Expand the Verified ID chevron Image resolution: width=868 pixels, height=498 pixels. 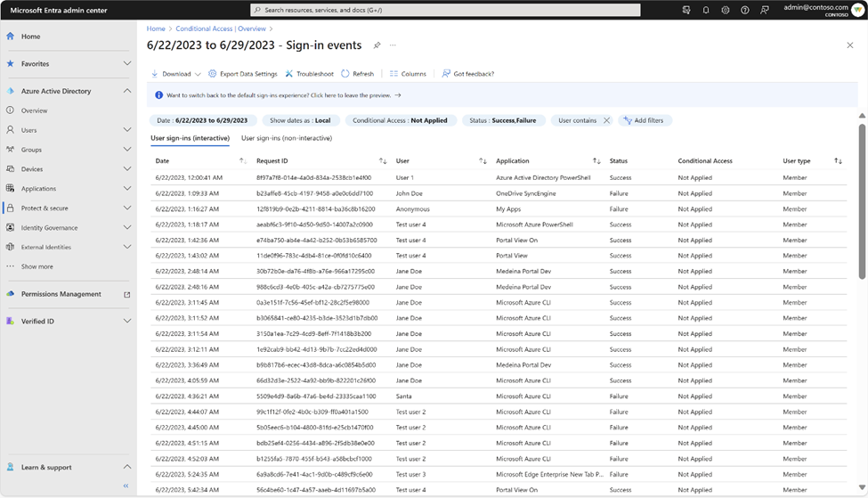click(126, 322)
